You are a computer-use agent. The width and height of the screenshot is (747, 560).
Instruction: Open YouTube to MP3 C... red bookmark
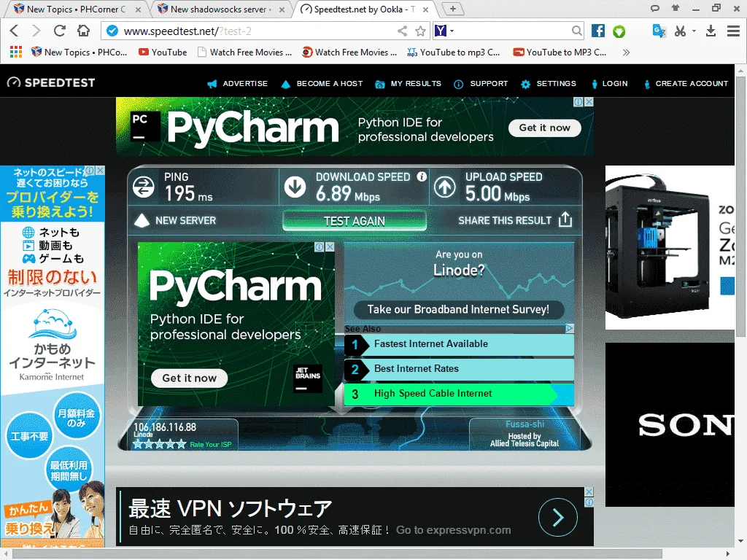[x=560, y=52]
